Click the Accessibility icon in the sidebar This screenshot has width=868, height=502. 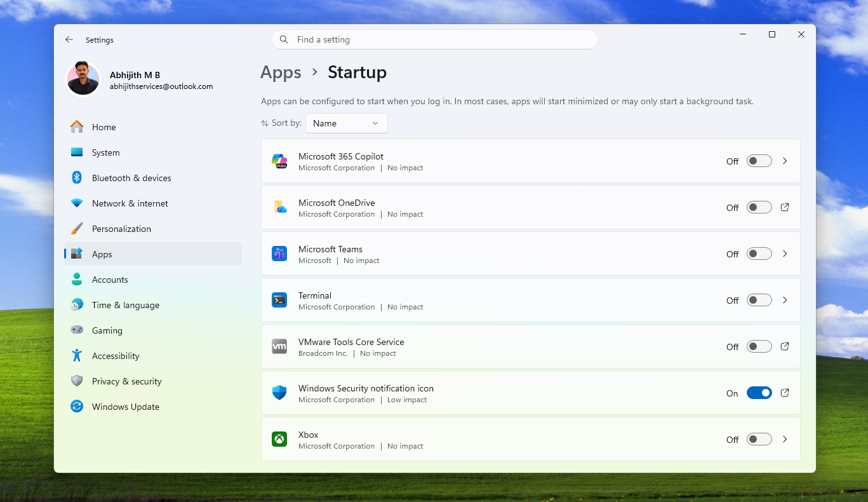(x=76, y=355)
